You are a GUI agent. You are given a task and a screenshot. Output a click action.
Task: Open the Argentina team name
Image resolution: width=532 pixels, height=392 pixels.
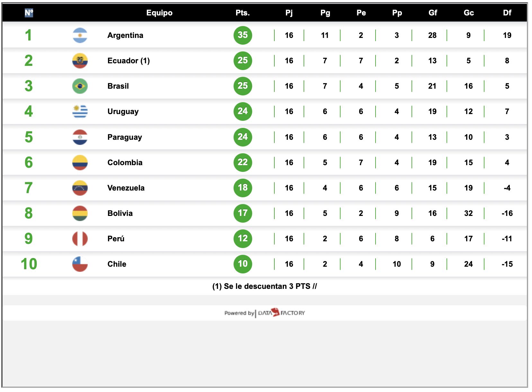[x=125, y=35]
